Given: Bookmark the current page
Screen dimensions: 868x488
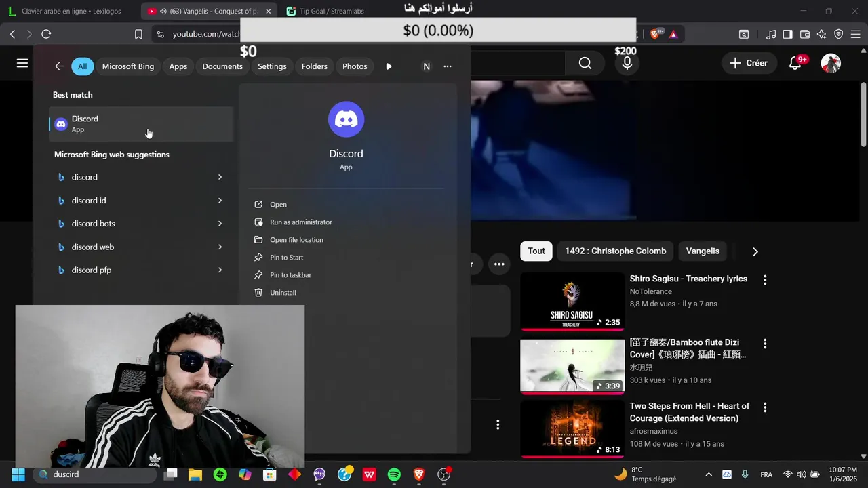Looking at the screenshot, I should click(138, 34).
